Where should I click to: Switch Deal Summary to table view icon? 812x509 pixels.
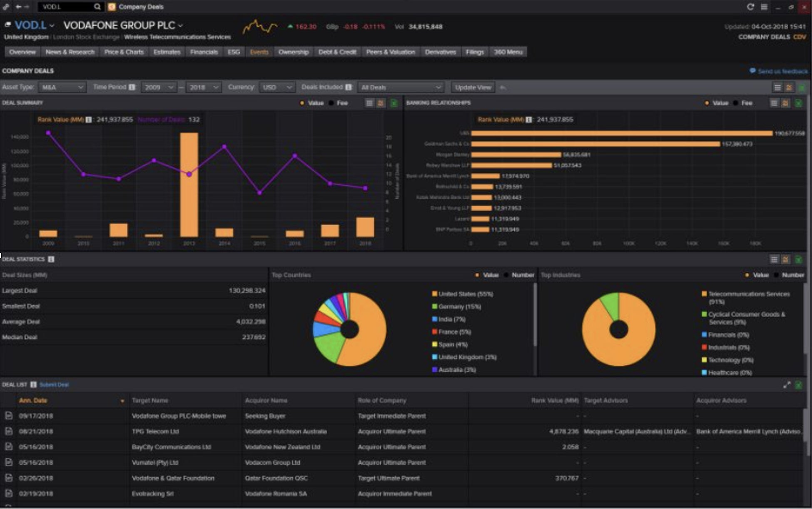tap(369, 103)
